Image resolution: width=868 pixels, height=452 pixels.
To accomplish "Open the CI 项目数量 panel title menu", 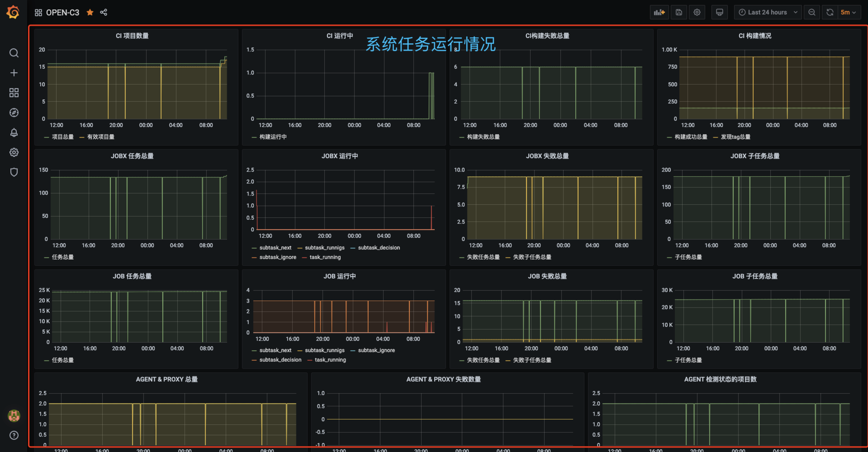I will click(132, 36).
